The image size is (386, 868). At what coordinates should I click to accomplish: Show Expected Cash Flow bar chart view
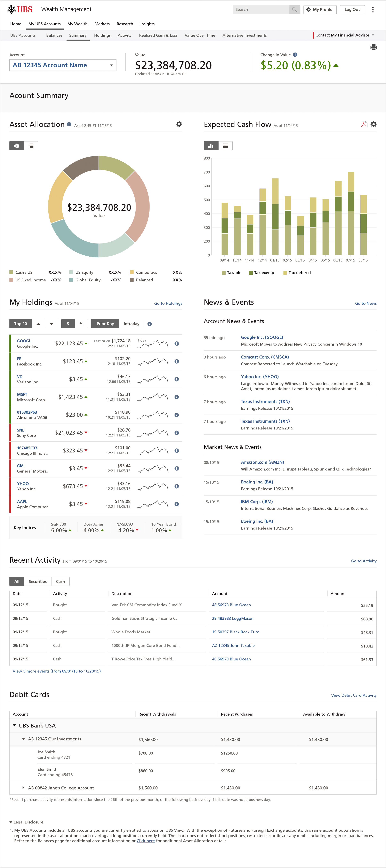pos(211,146)
